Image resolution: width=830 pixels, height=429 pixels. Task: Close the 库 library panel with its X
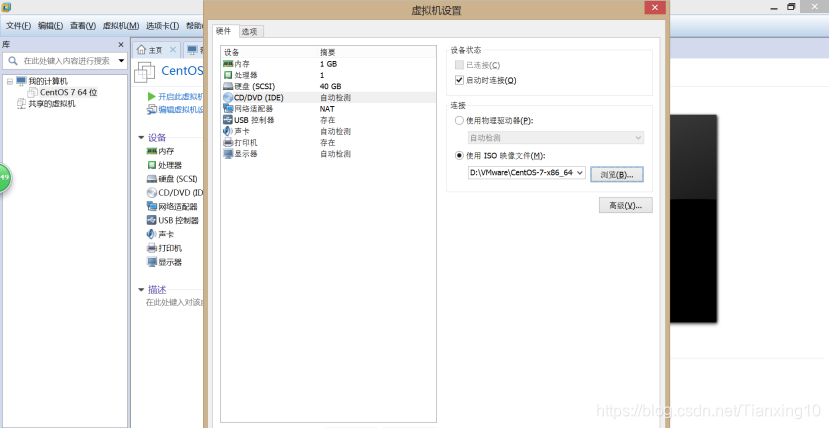pyautogui.click(x=121, y=44)
